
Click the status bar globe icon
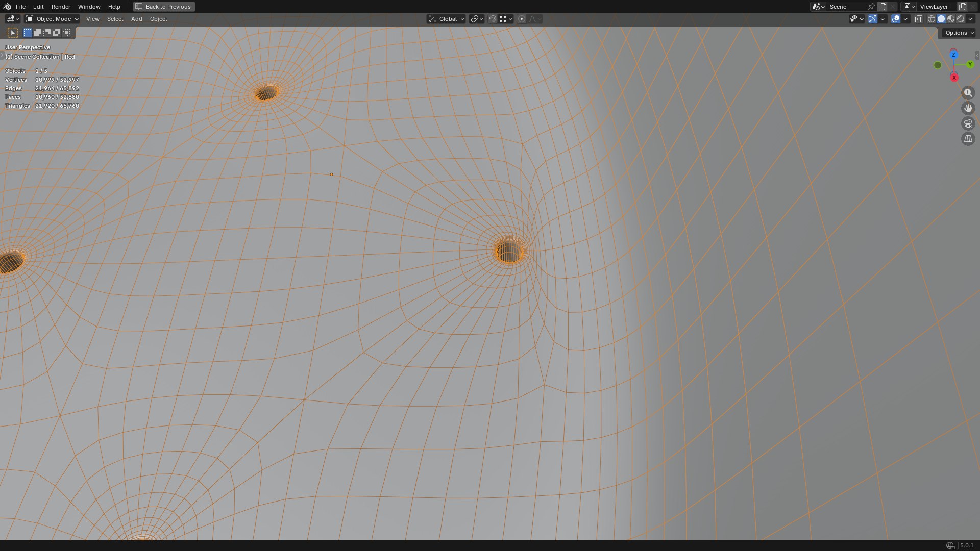click(x=950, y=546)
